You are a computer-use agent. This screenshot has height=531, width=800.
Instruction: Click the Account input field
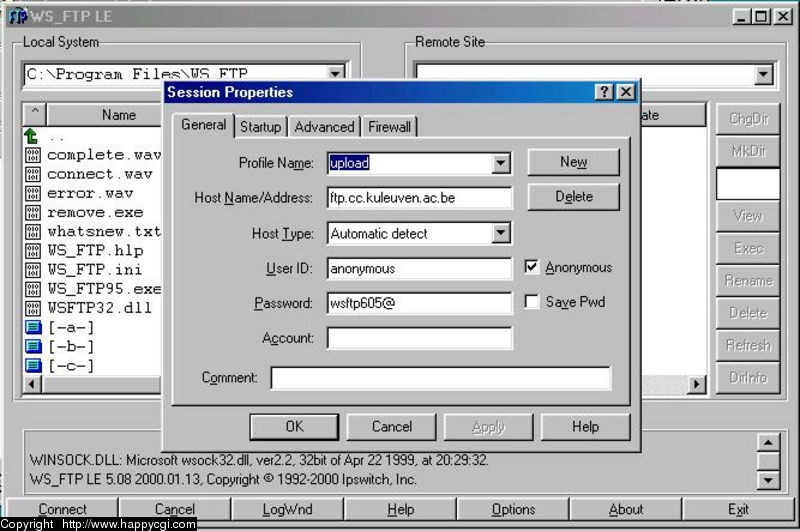[x=419, y=338]
